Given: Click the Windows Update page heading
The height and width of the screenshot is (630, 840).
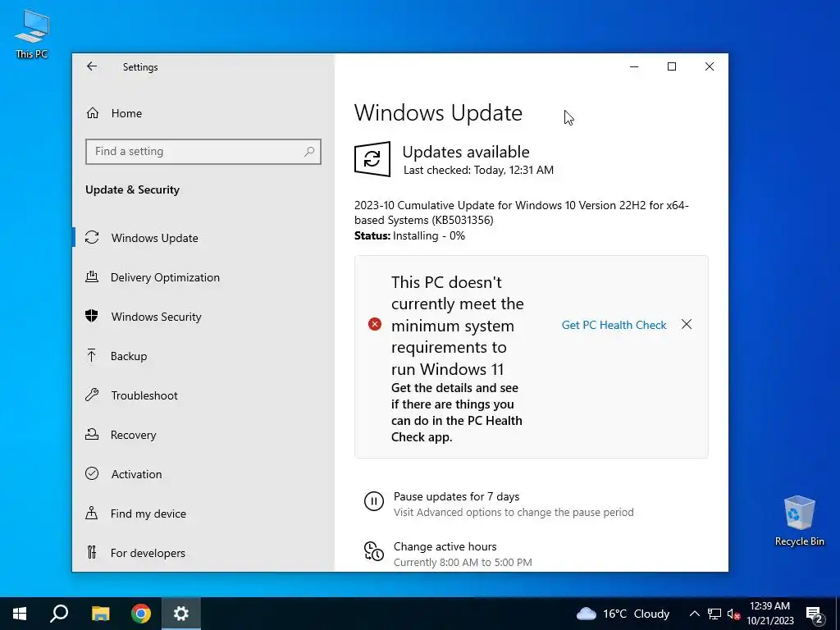Looking at the screenshot, I should (x=438, y=112).
